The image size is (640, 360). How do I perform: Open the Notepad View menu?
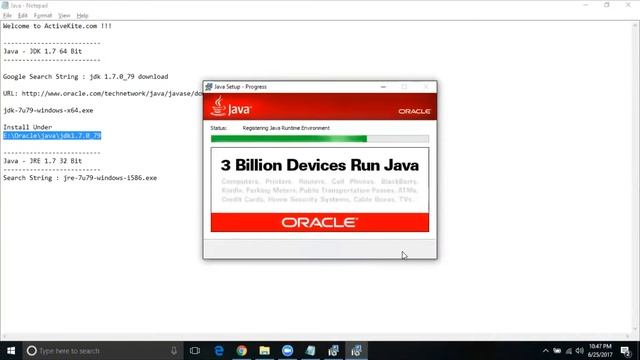[x=64, y=16]
